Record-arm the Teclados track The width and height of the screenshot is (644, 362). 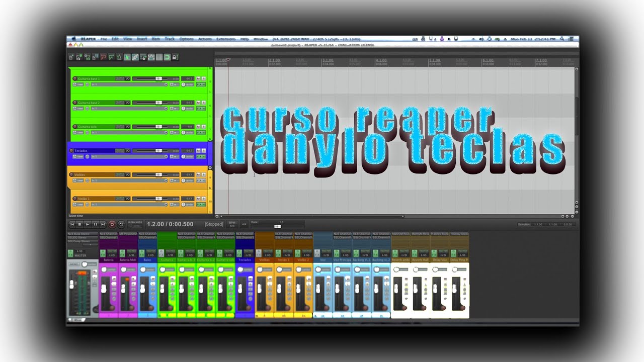(x=71, y=150)
